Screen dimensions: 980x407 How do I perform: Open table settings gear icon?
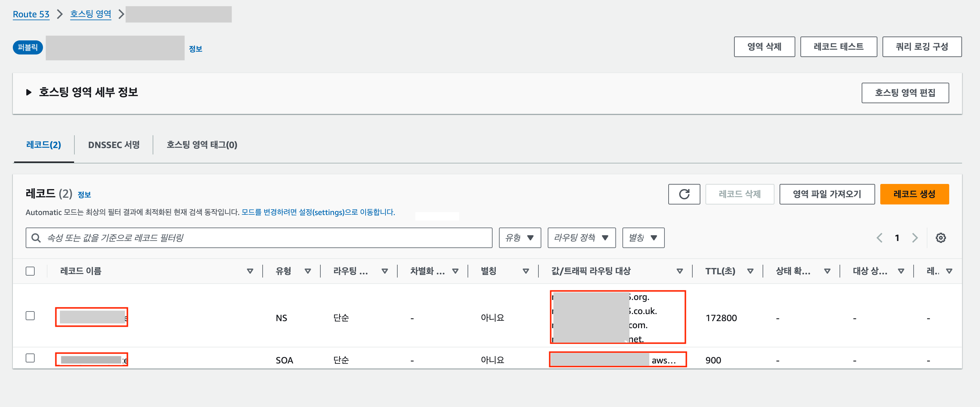point(941,238)
